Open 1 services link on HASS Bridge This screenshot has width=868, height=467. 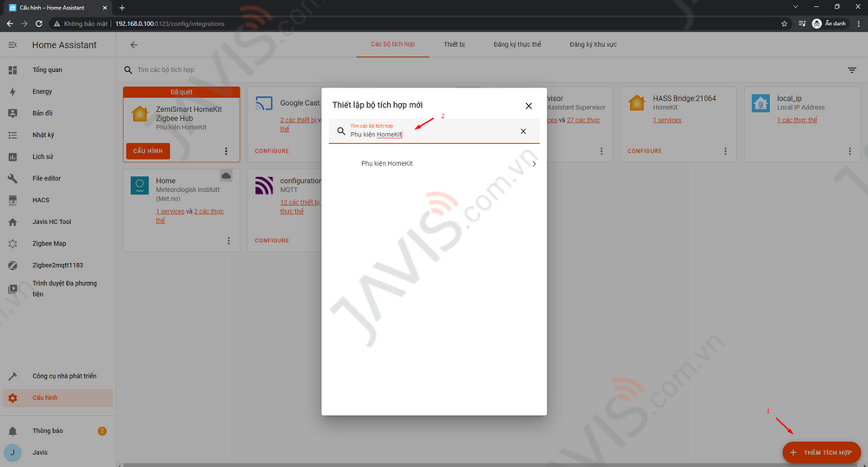click(667, 120)
